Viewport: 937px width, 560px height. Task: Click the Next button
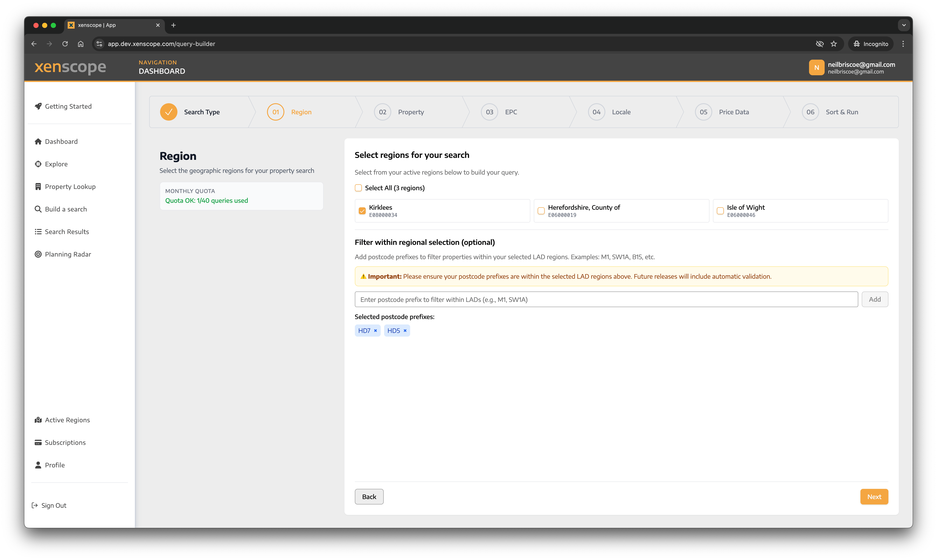(874, 497)
